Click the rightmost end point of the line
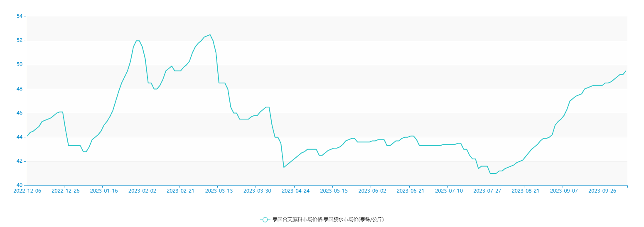Screen dimensions: 644x227 (x=626, y=71)
